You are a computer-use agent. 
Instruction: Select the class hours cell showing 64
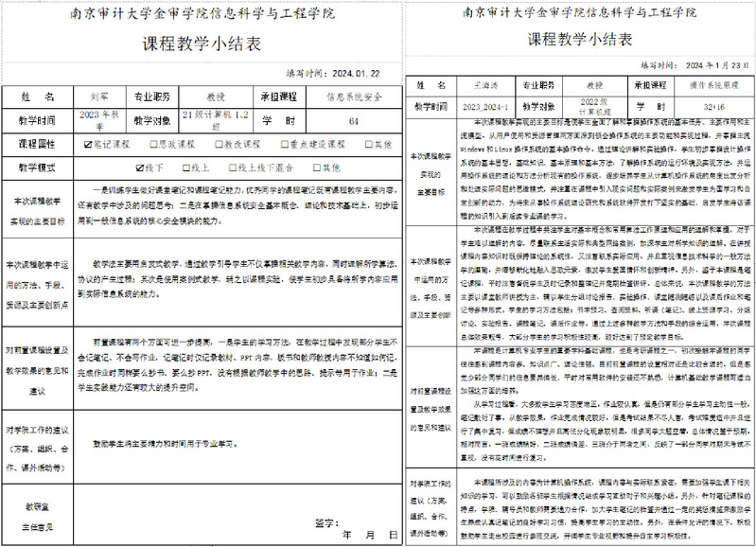[x=353, y=121]
